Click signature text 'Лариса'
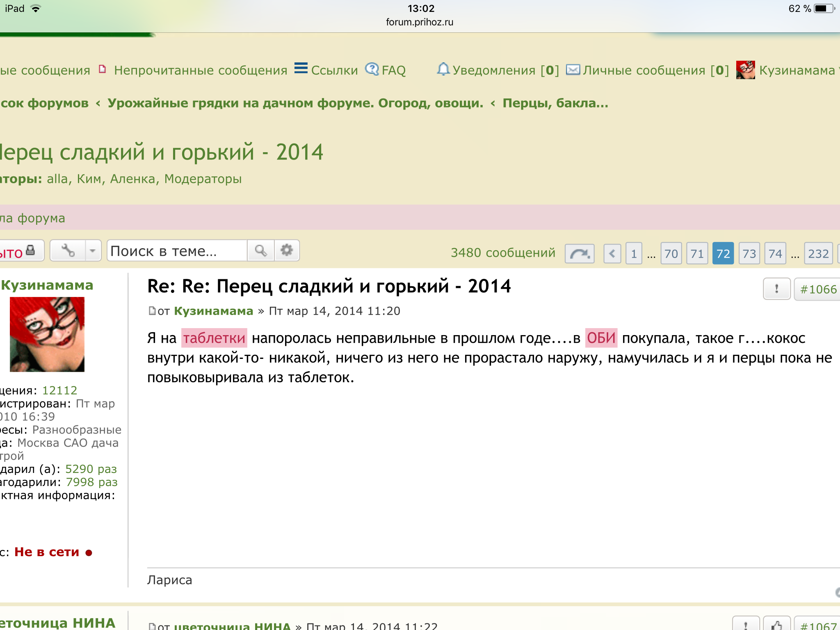This screenshot has width=840, height=630. [170, 580]
